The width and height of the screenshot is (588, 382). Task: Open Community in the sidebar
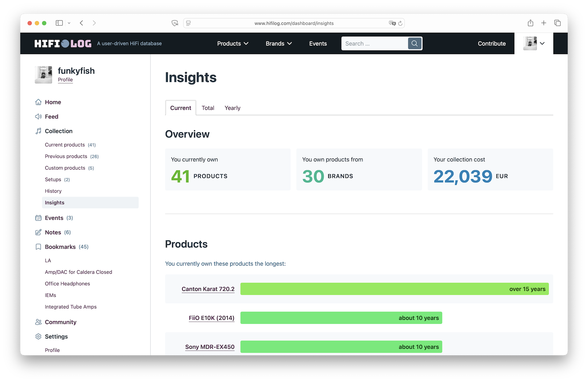click(56, 322)
